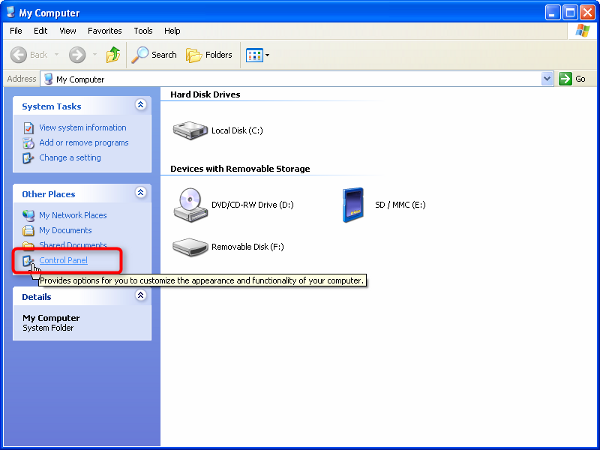Viewport: 600px width, 450px height.
Task: Open the Control Panel link
Action: click(64, 260)
